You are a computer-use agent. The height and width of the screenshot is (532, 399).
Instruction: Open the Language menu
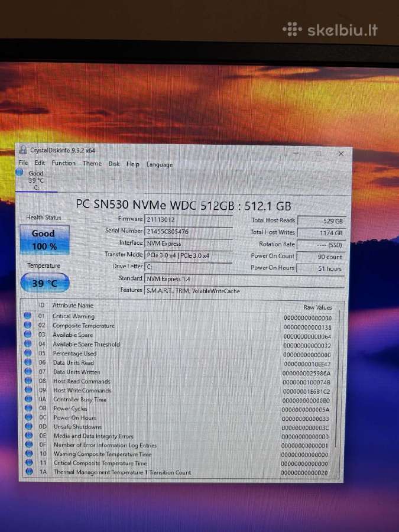(x=160, y=164)
